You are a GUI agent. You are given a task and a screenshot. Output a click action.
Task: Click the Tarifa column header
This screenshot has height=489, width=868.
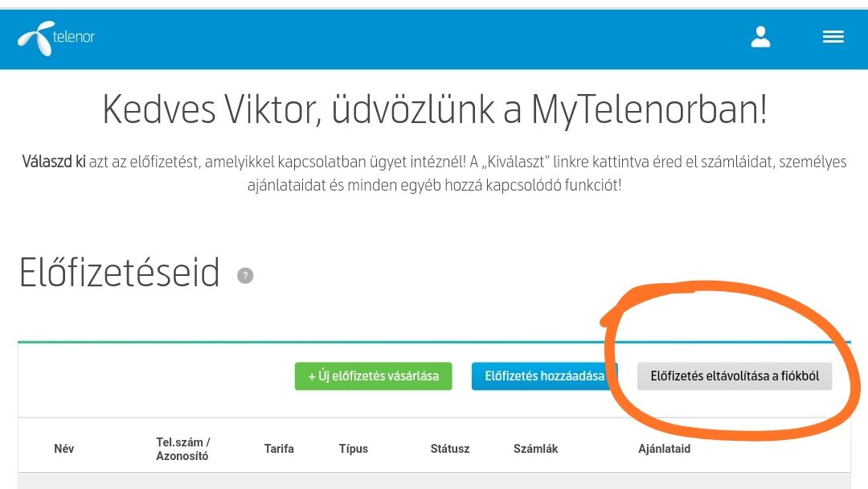[x=279, y=449]
